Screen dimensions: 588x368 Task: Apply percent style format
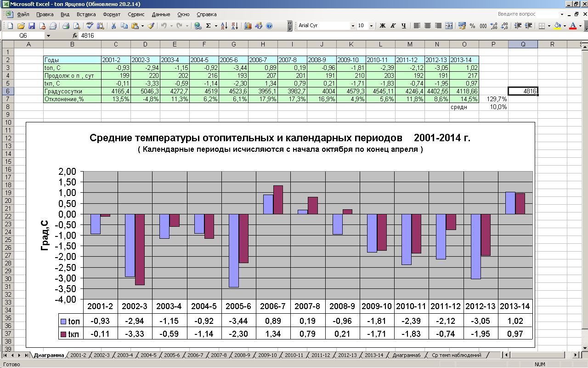coord(473,26)
